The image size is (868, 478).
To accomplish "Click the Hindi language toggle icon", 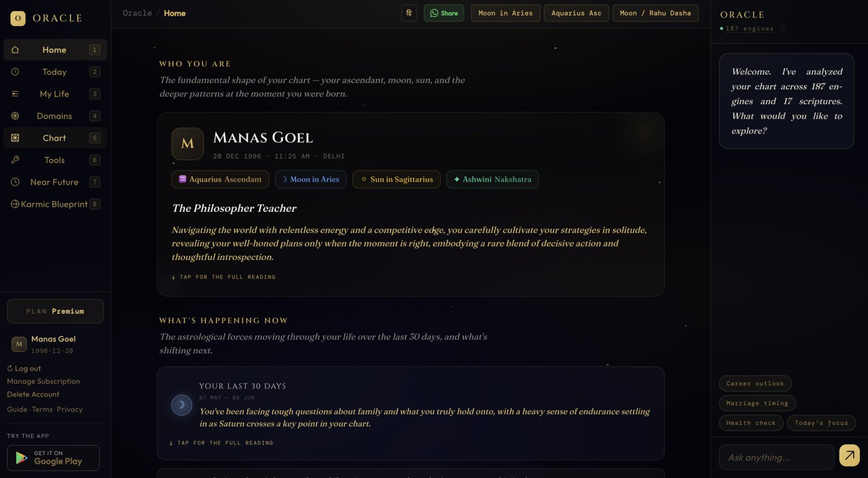I will 409,13.
